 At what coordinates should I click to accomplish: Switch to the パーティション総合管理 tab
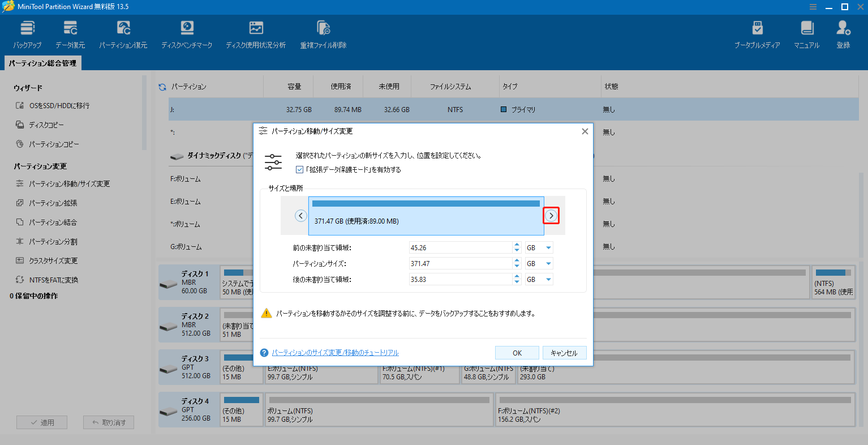42,64
